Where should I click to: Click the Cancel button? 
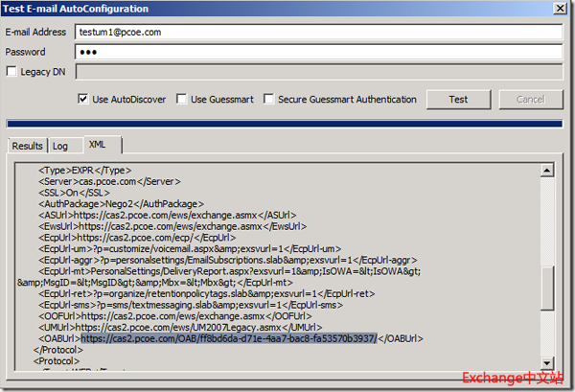coord(530,99)
